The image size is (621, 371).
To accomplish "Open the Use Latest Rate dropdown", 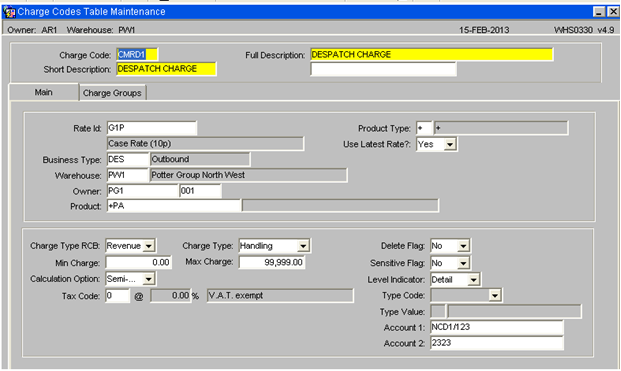I will (450, 145).
